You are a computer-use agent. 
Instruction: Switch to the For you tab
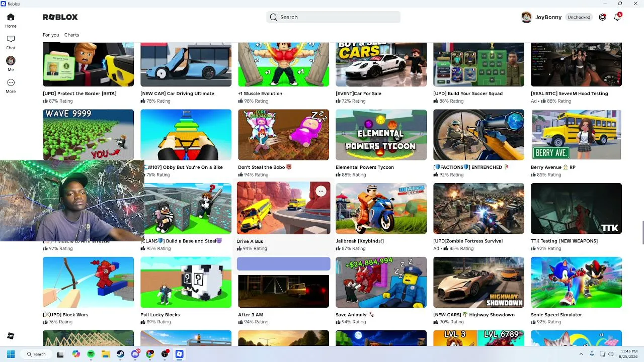click(51, 35)
